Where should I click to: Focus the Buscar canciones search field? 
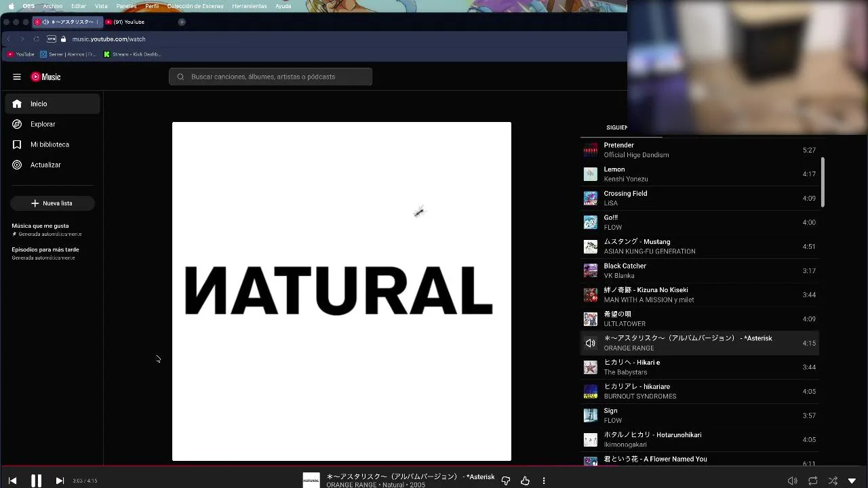click(x=271, y=77)
